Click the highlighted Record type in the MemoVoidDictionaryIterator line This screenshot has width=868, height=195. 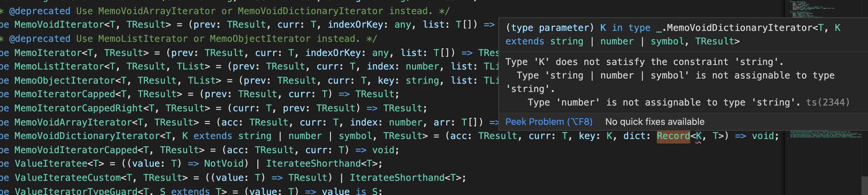673,136
